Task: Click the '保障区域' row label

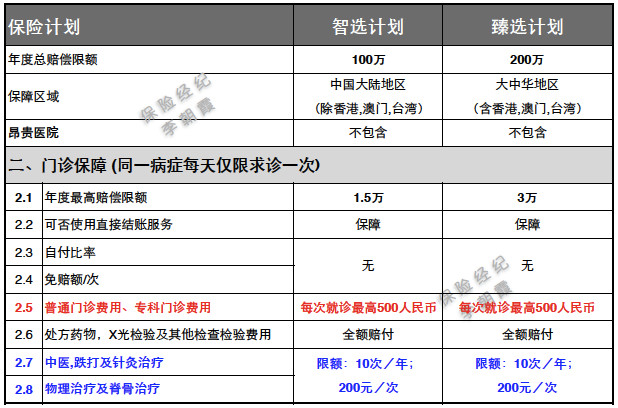Action: click(34, 96)
